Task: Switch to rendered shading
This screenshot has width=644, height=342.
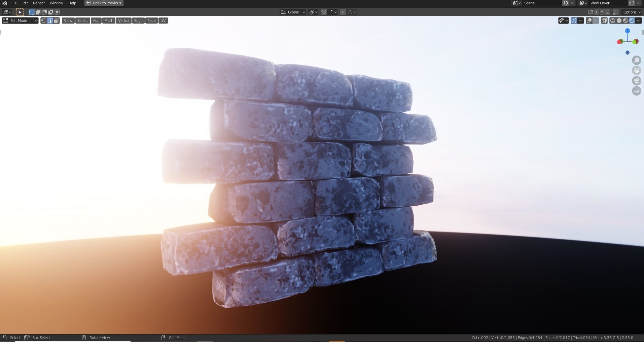Action: (632, 21)
